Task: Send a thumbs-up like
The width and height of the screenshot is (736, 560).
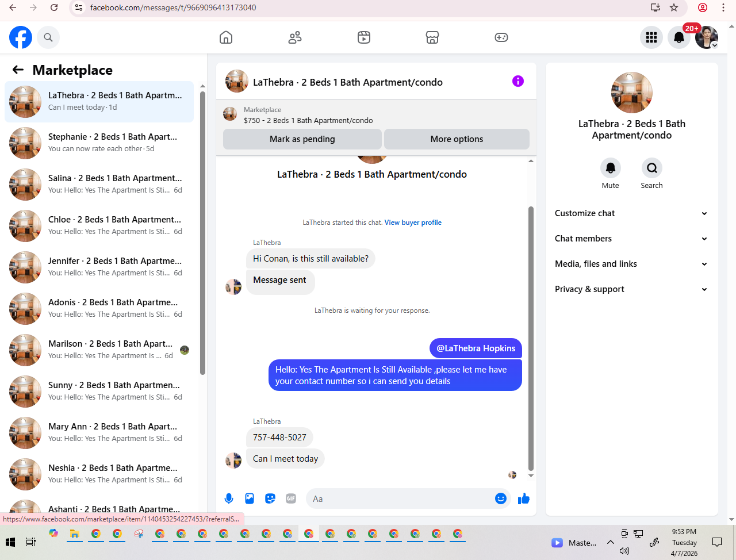Action: 524,498
